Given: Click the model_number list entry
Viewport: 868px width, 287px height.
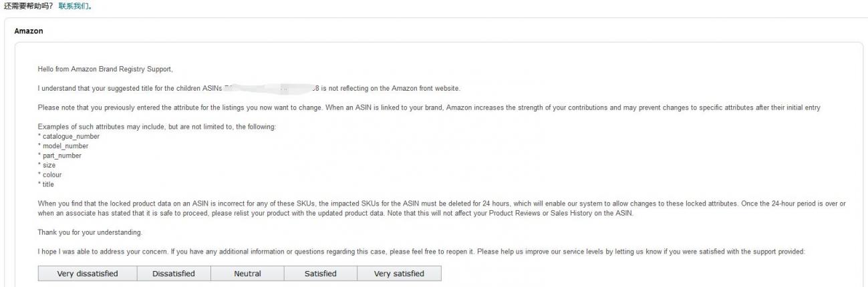Looking at the screenshot, I should point(63,146).
